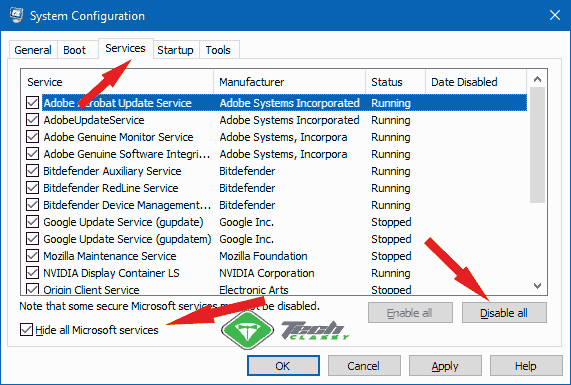Click the Electronic Arts manufacturer cell
Image resolution: width=571 pixels, height=385 pixels.
[x=254, y=290]
